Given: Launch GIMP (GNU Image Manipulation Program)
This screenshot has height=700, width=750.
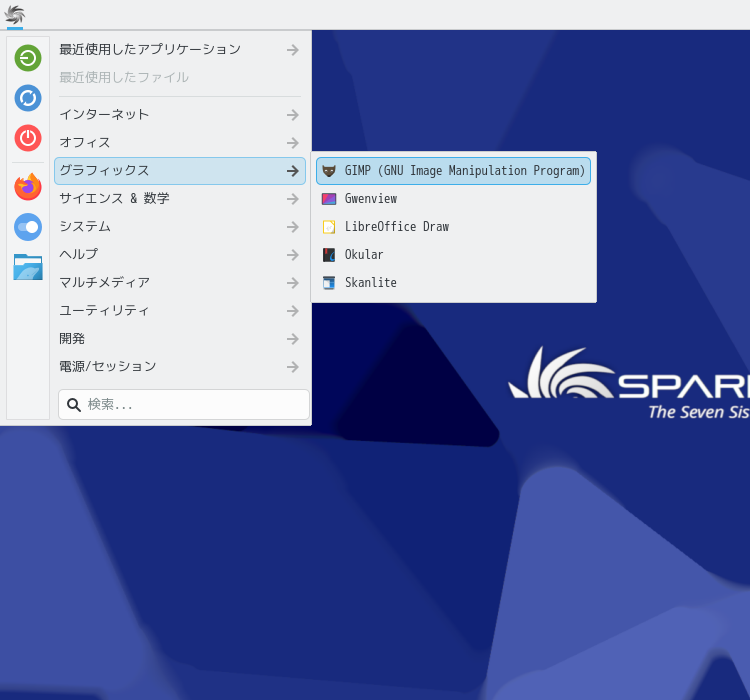Looking at the screenshot, I should point(453,171).
